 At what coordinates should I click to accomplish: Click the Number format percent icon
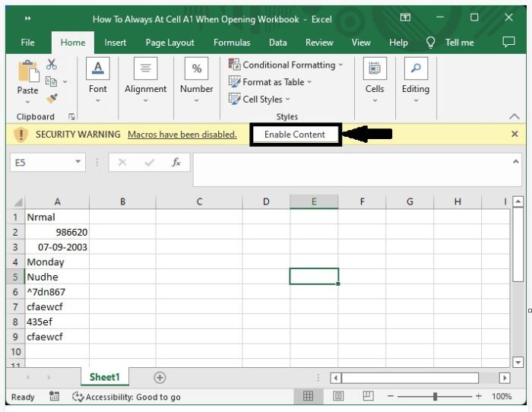(x=196, y=69)
